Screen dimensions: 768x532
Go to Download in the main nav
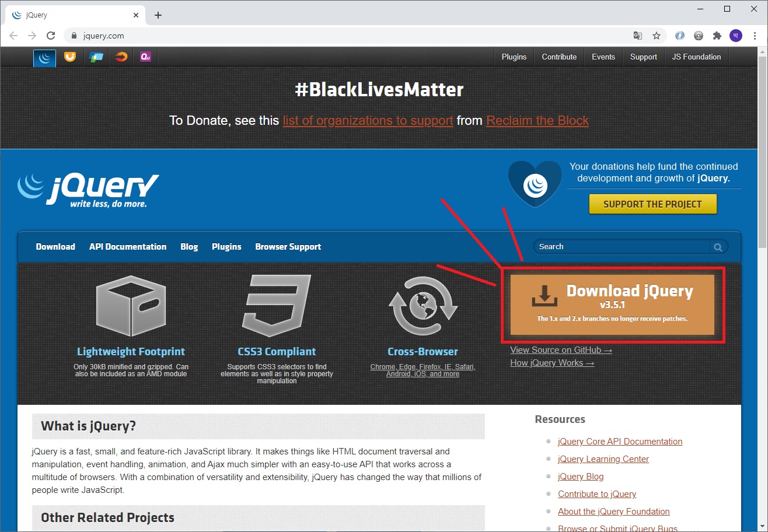pyautogui.click(x=55, y=247)
